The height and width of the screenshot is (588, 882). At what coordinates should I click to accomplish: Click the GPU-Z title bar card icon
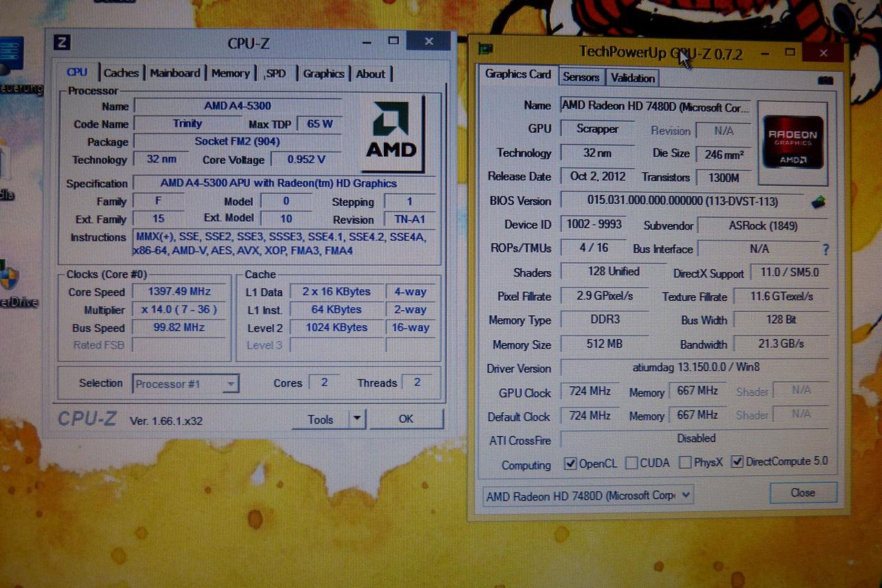pos(486,49)
